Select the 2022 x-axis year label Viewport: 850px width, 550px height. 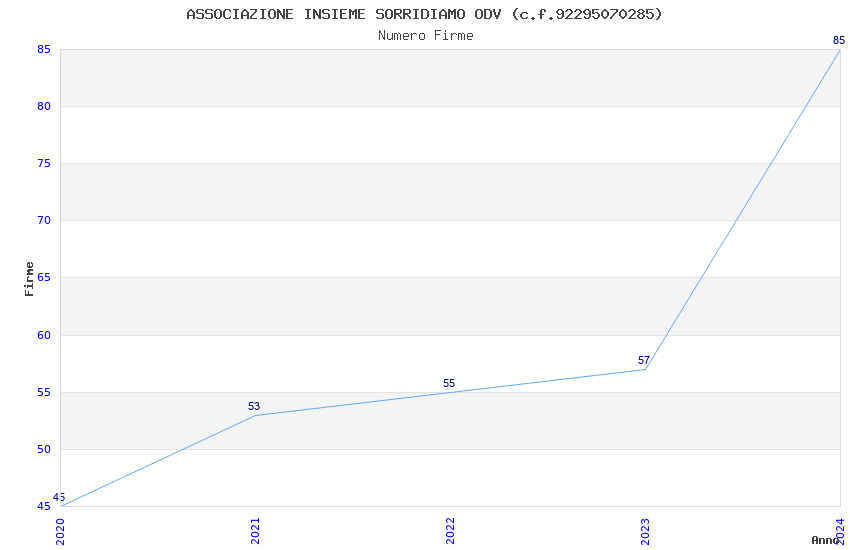point(450,531)
